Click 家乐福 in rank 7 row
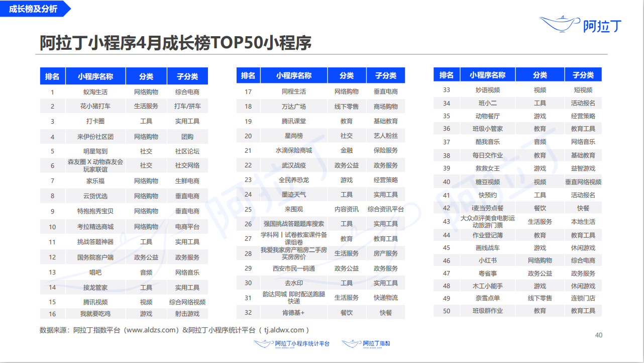Screen dimensions: 644x363 tap(95, 180)
